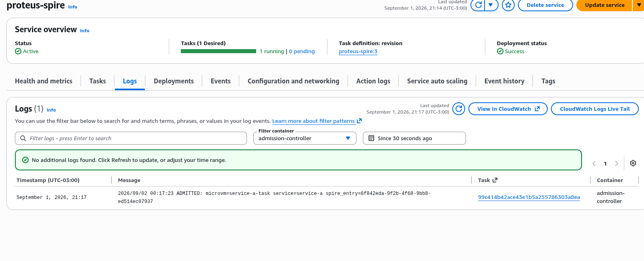Open the refresh options dropdown arrow

click(x=491, y=5)
